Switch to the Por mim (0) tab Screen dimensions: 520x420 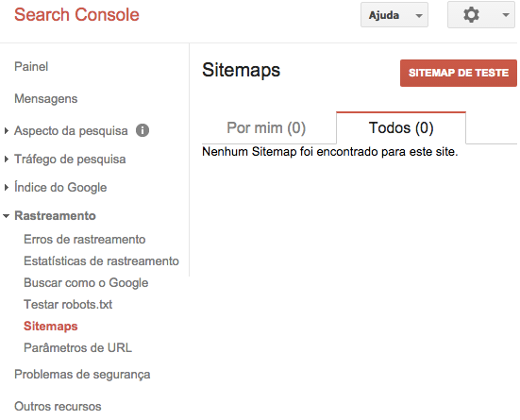coord(266,128)
